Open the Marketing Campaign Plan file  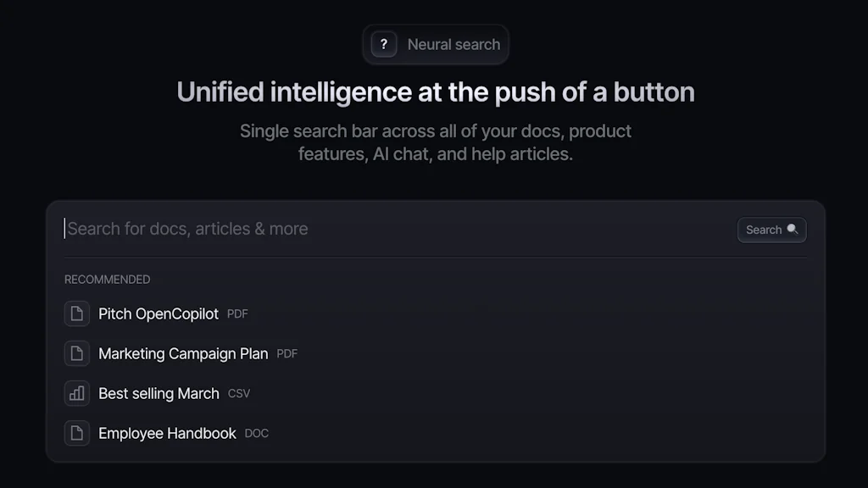click(183, 353)
